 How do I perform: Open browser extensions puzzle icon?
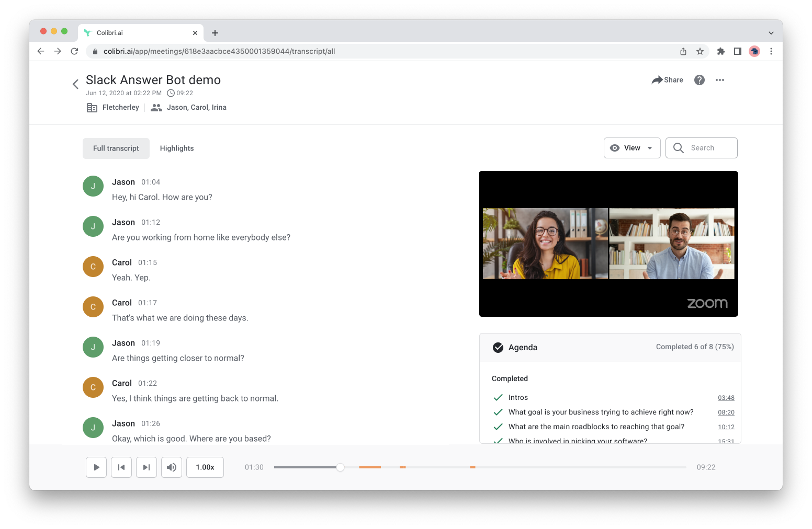click(x=721, y=51)
